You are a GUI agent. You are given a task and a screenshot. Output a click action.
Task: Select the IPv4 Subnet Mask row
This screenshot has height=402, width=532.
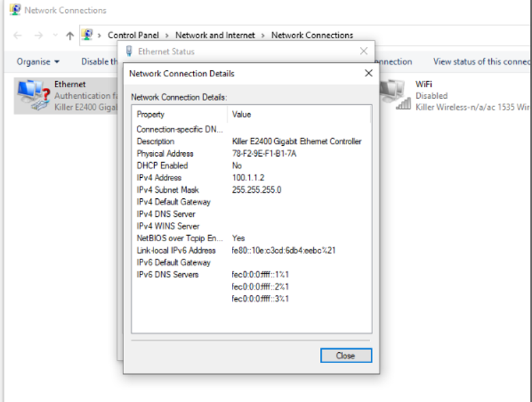(251, 190)
